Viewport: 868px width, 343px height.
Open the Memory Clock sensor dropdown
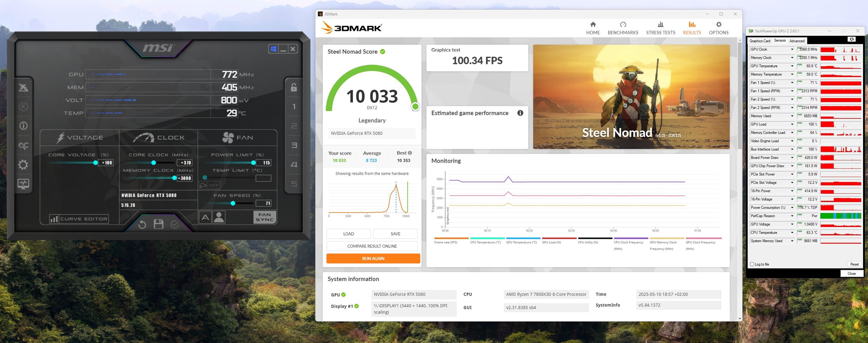click(x=792, y=58)
